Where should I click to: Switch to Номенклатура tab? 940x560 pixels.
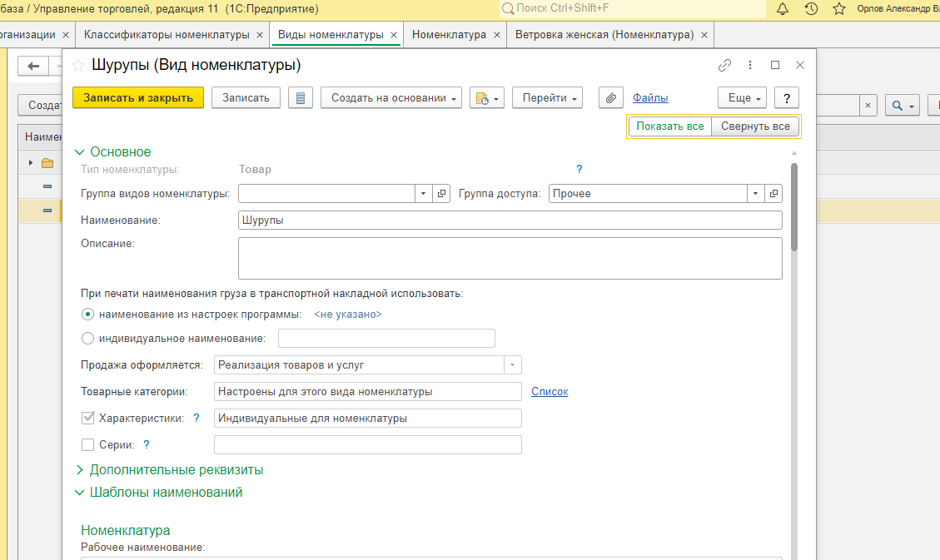[449, 35]
